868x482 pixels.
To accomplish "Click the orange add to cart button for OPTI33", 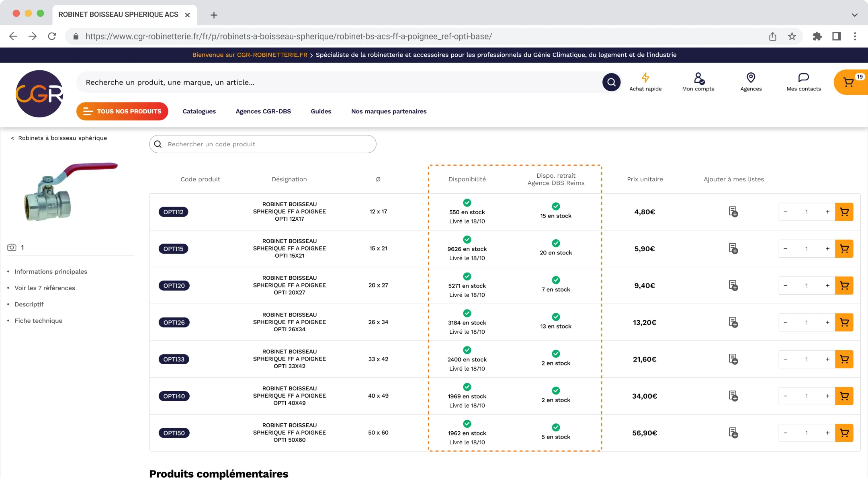I will pyautogui.click(x=844, y=359).
